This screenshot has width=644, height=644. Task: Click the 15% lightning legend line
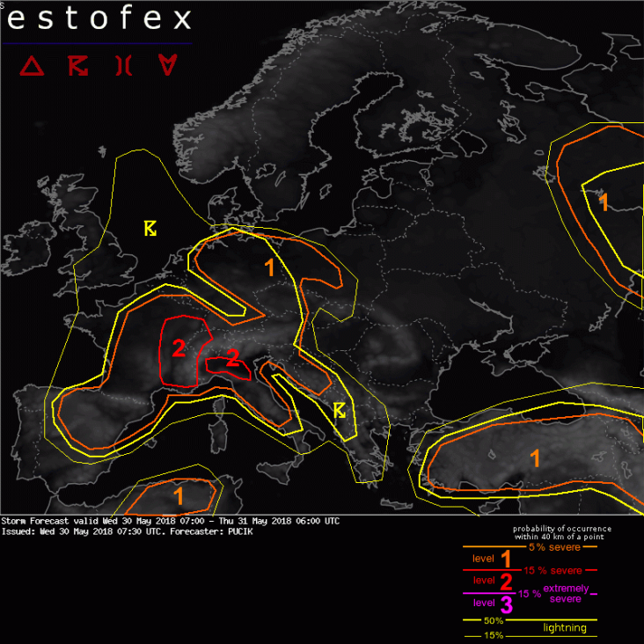(x=494, y=635)
